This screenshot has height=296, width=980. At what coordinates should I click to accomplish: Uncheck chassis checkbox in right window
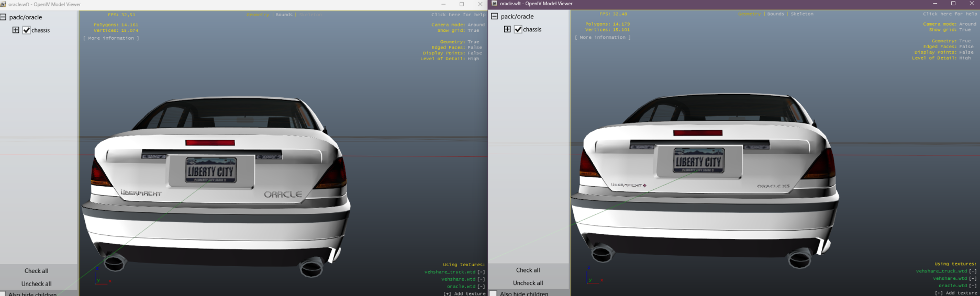coord(518,29)
